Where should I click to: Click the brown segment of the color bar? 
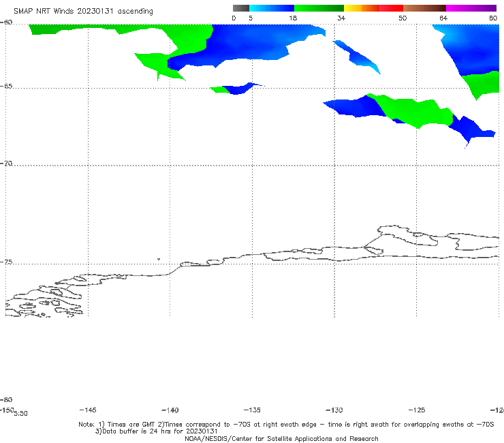[424, 8]
